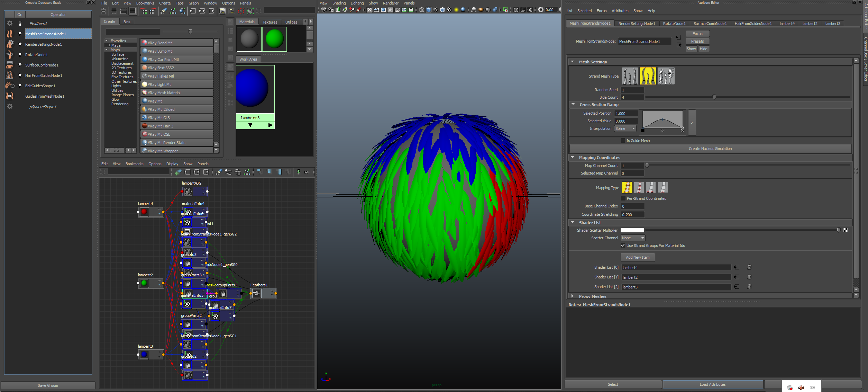Uncheck Use Strand Groups For Material Ids

pos(623,246)
